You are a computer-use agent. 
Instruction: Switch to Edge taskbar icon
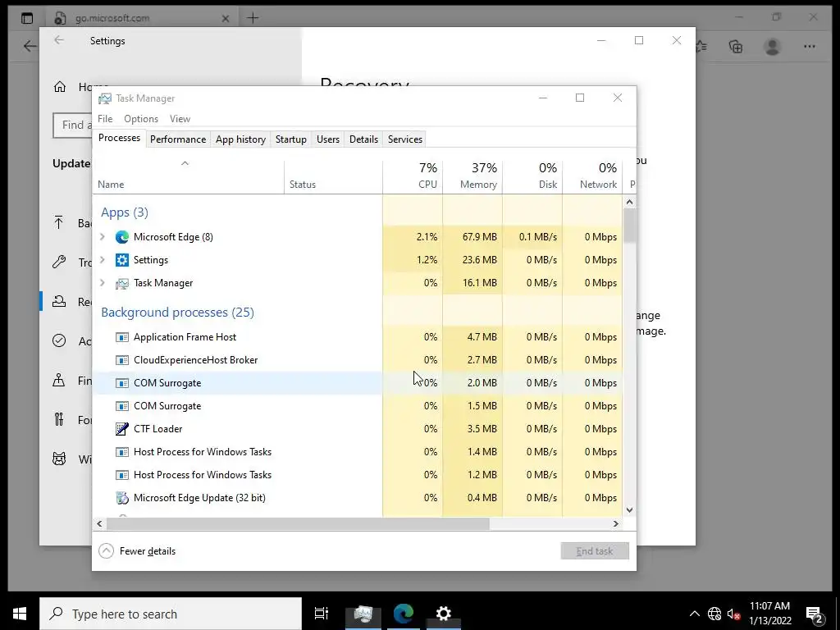(x=404, y=614)
